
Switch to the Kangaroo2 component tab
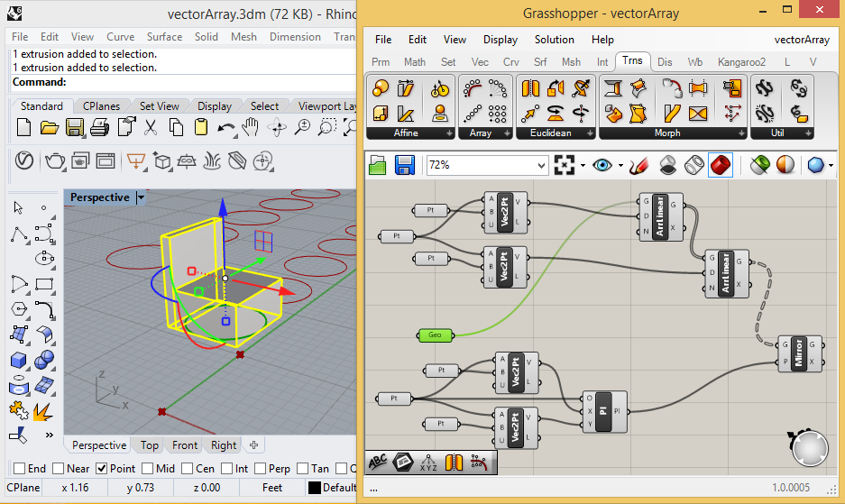pyautogui.click(x=741, y=62)
